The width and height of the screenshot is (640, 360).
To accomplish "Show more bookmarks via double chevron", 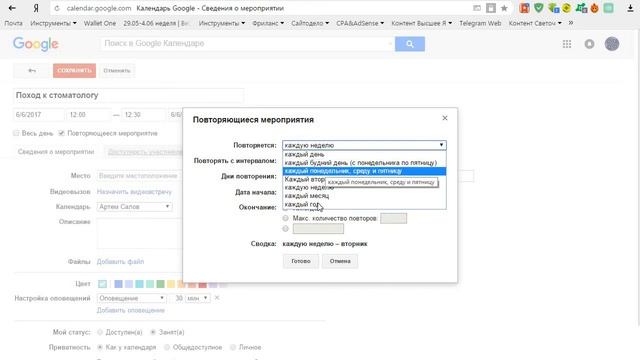I will point(571,23).
